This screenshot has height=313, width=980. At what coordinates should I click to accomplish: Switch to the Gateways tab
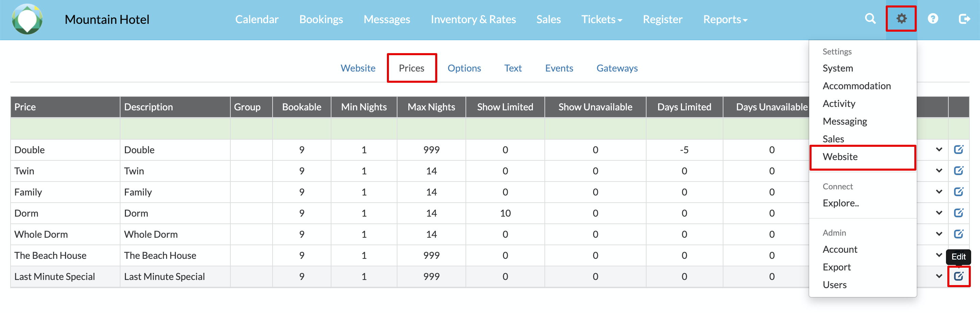[617, 68]
